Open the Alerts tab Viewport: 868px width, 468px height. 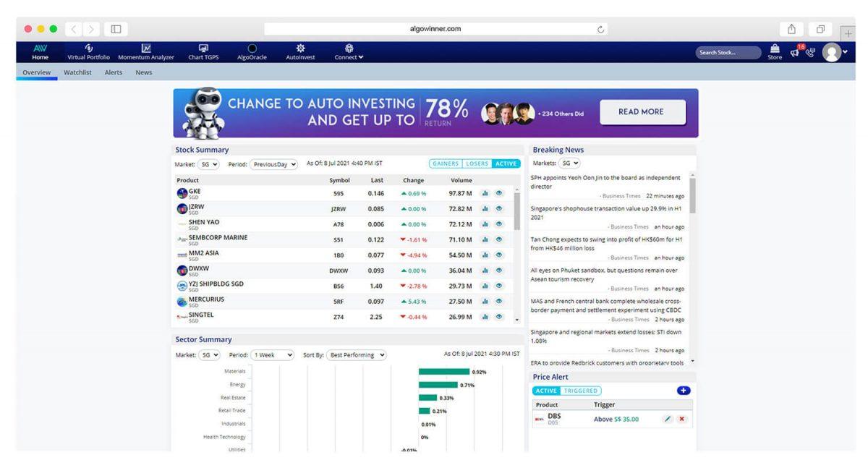tap(114, 73)
